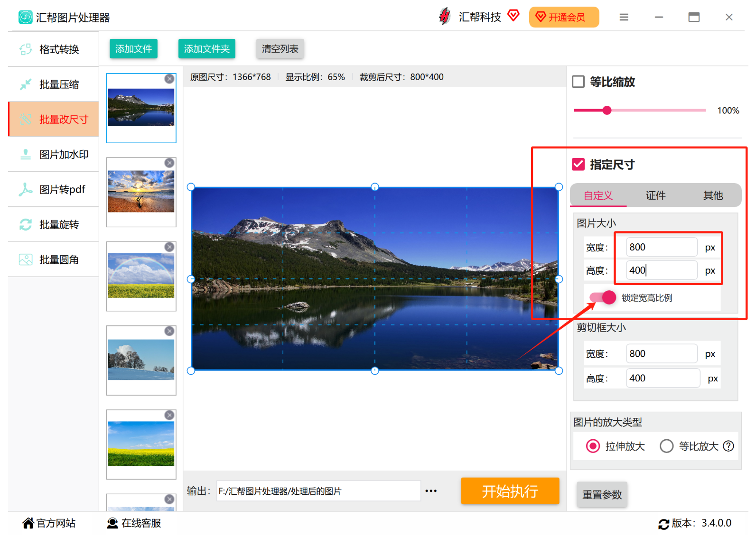Click the top-left crop corner handle
Image resolution: width=756 pixels, height=546 pixels.
191,187
